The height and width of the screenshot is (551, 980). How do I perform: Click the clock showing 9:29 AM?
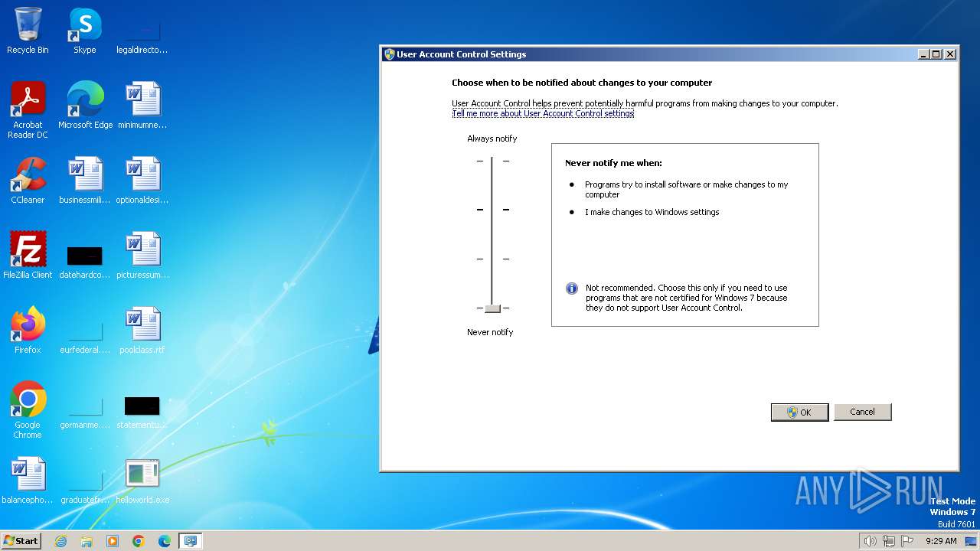tap(941, 541)
